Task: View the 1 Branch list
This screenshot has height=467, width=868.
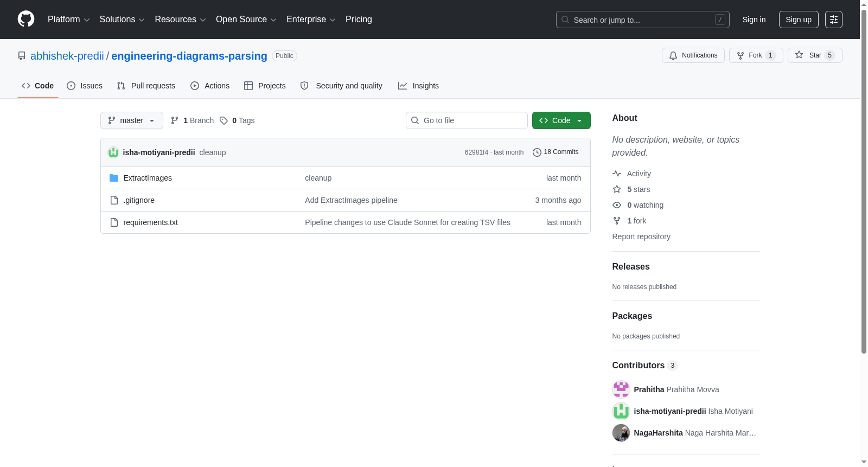Action: (192, 120)
